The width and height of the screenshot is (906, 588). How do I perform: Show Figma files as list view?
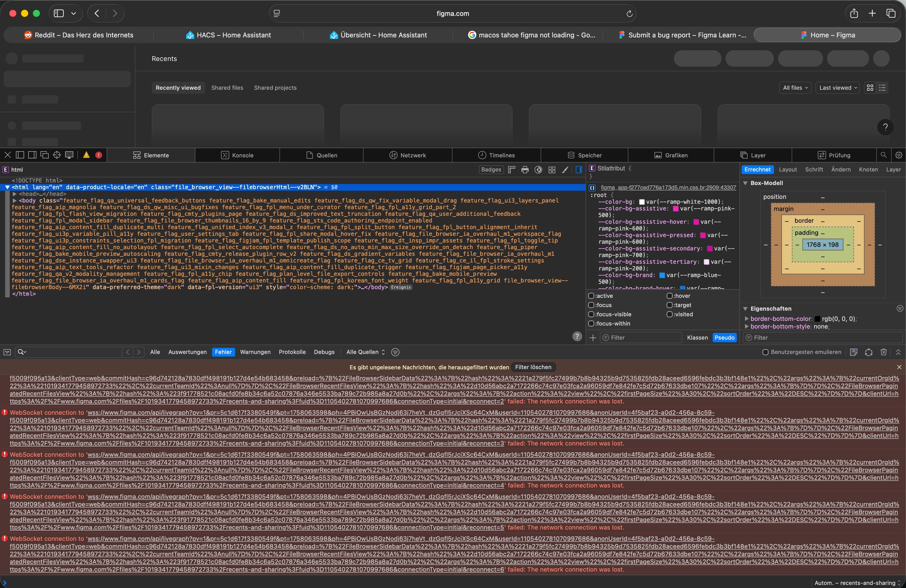coord(882,88)
